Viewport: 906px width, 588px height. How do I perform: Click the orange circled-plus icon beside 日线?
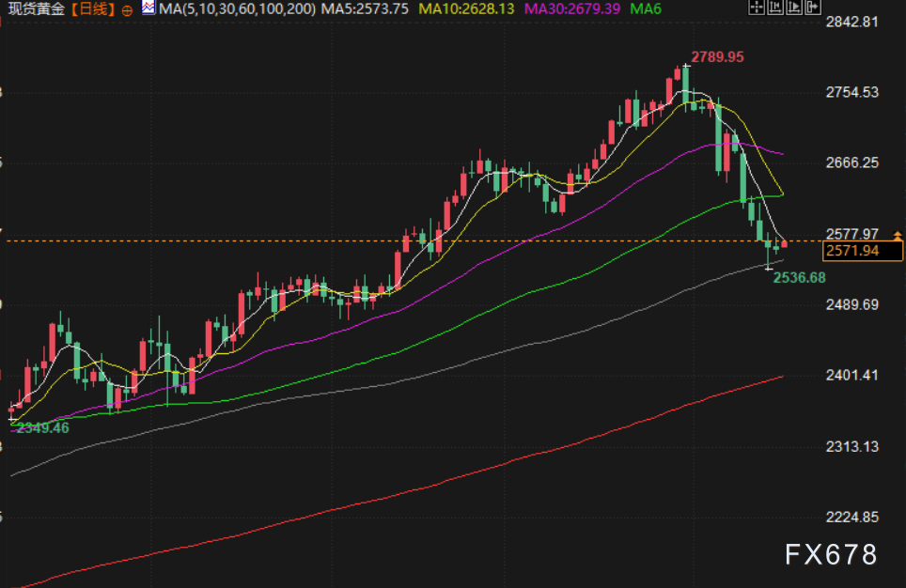click(127, 10)
